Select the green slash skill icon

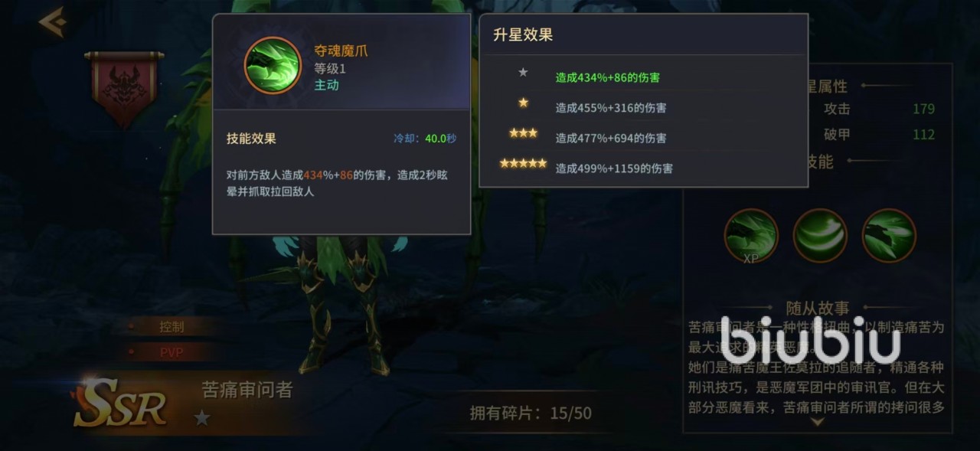pyautogui.click(x=820, y=235)
